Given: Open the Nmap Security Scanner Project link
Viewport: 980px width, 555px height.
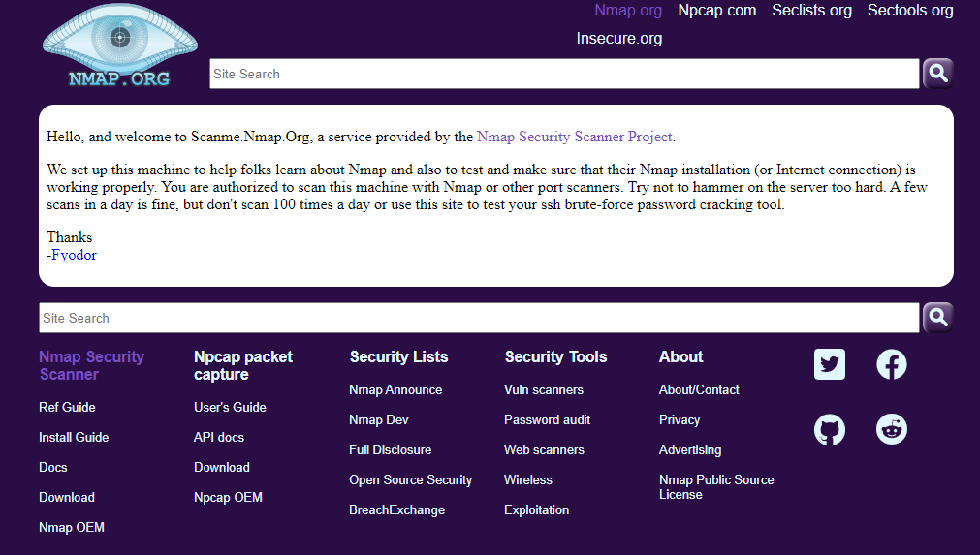Looking at the screenshot, I should (575, 137).
